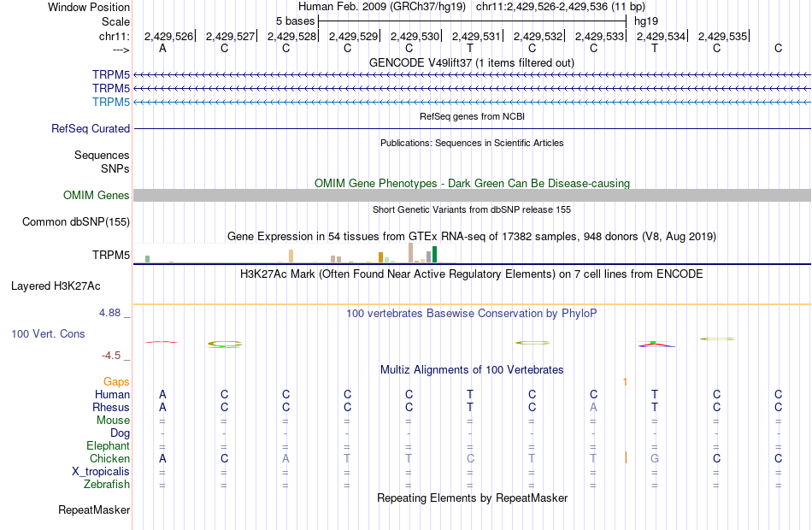Screen dimensions: 812x530
Task: Click the Gene Expression in 54 tissues title
Action: pos(472,237)
